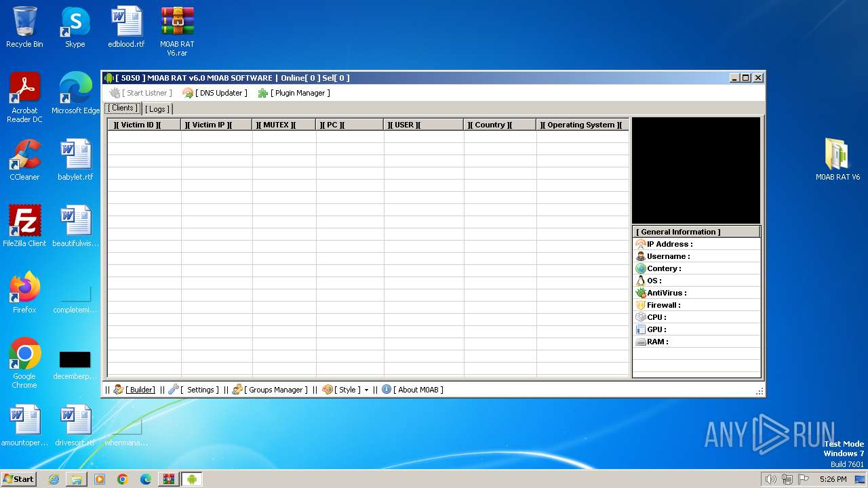Switch to M0AB RAT taskbar window
This screenshot has width=868, height=488.
click(x=192, y=479)
